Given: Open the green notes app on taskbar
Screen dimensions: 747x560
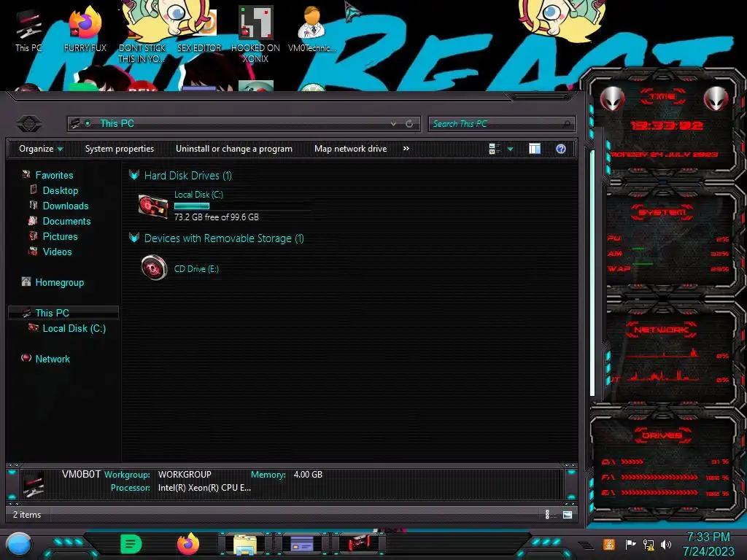Looking at the screenshot, I should click(x=131, y=544).
